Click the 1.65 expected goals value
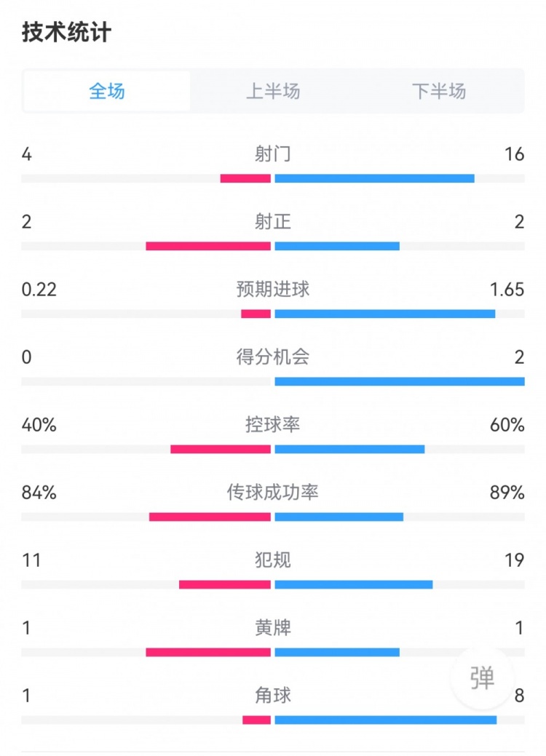 coord(507,289)
